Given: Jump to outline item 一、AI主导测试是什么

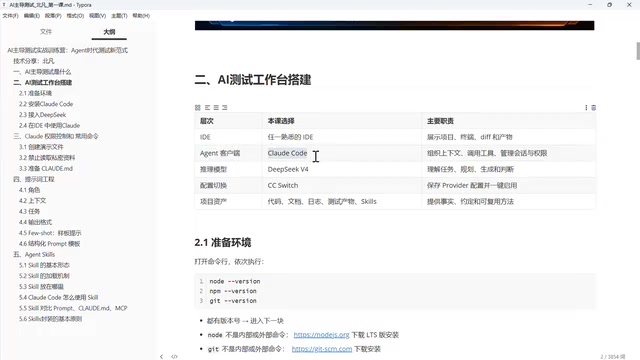Looking at the screenshot, I should [x=42, y=72].
